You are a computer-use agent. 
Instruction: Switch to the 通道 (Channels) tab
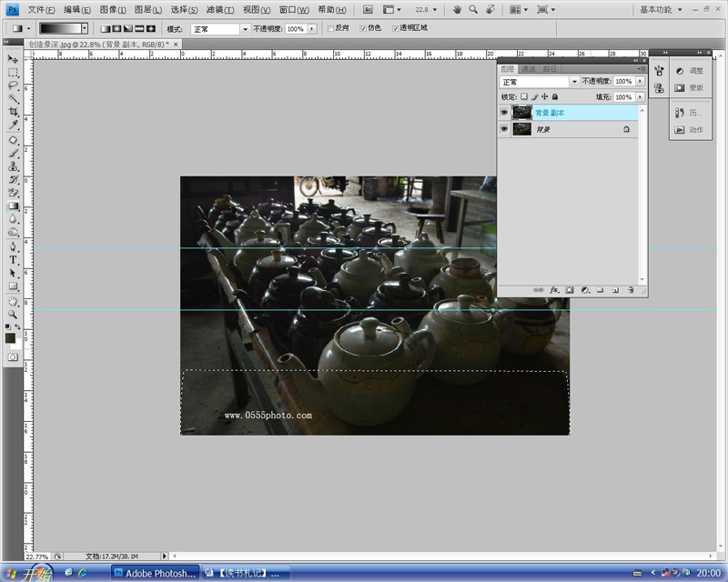[x=529, y=69]
